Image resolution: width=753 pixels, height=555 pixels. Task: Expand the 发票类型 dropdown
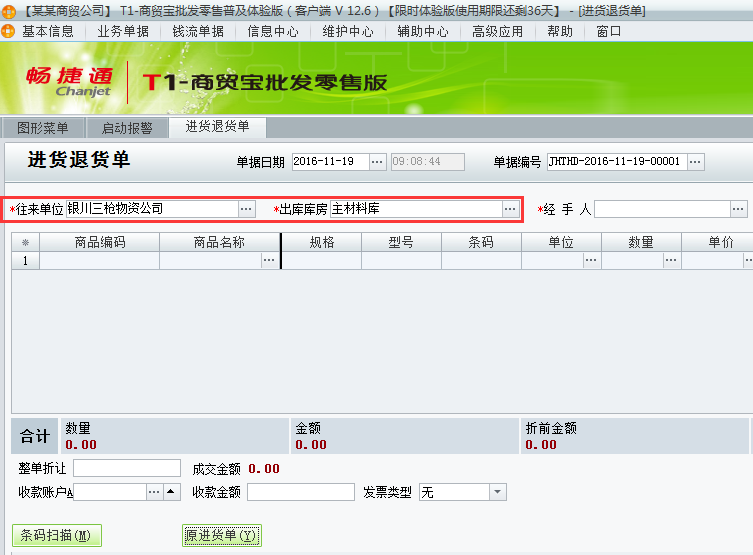click(498, 492)
